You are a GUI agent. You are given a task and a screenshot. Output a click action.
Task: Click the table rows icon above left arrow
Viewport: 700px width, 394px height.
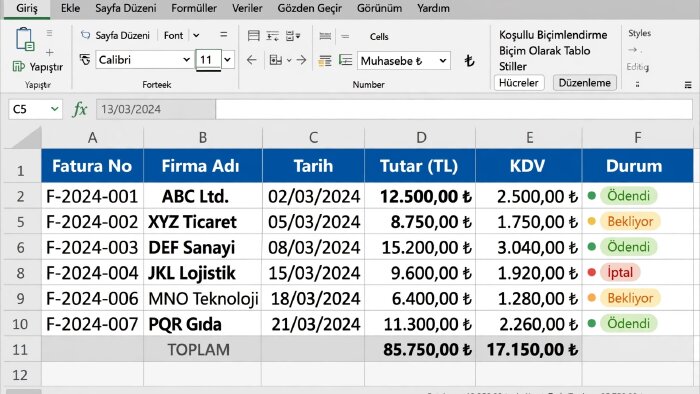click(x=254, y=35)
